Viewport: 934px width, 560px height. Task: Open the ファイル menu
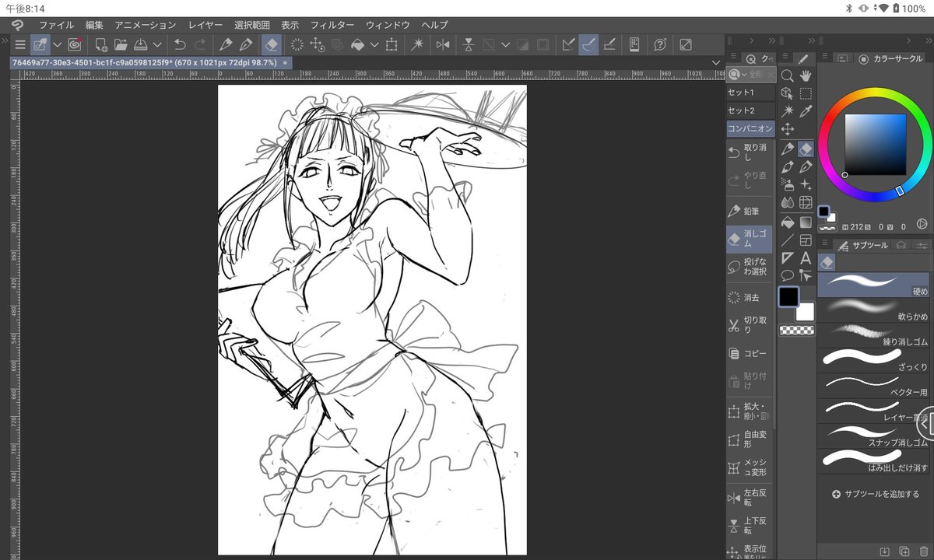[57, 25]
